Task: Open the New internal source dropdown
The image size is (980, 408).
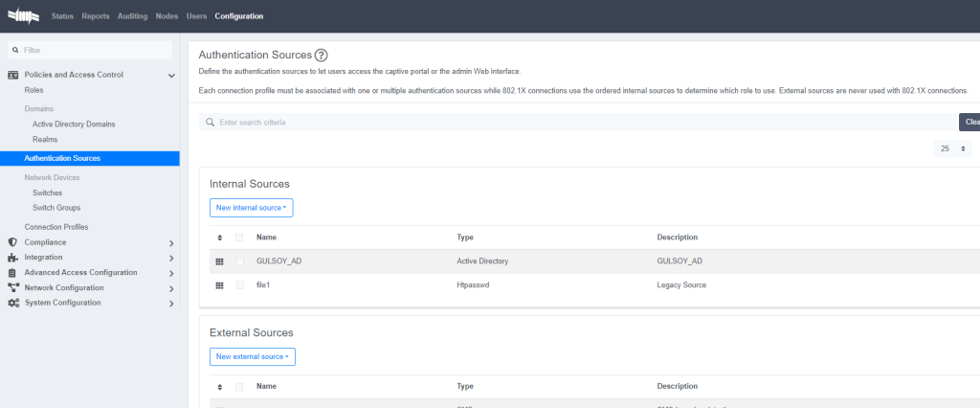Action: (251, 208)
